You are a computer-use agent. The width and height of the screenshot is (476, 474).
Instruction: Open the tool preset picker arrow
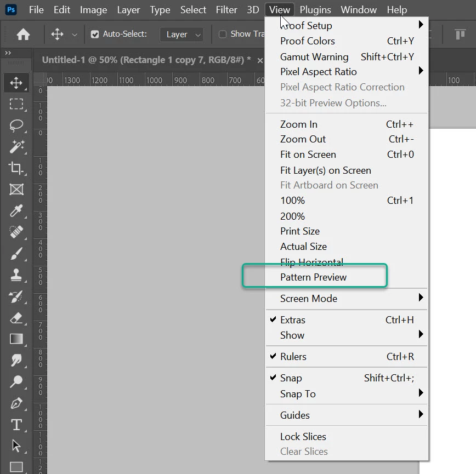point(75,35)
